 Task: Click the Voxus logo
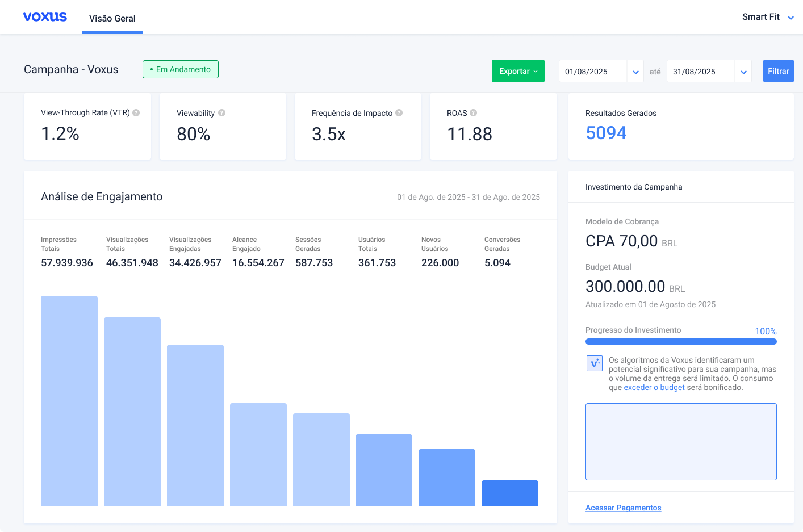[45, 17]
